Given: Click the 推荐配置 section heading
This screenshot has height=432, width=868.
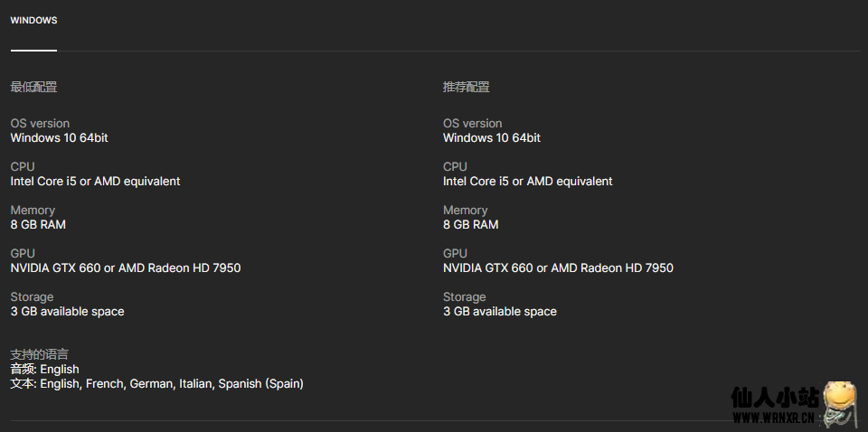Looking at the screenshot, I should point(467,87).
